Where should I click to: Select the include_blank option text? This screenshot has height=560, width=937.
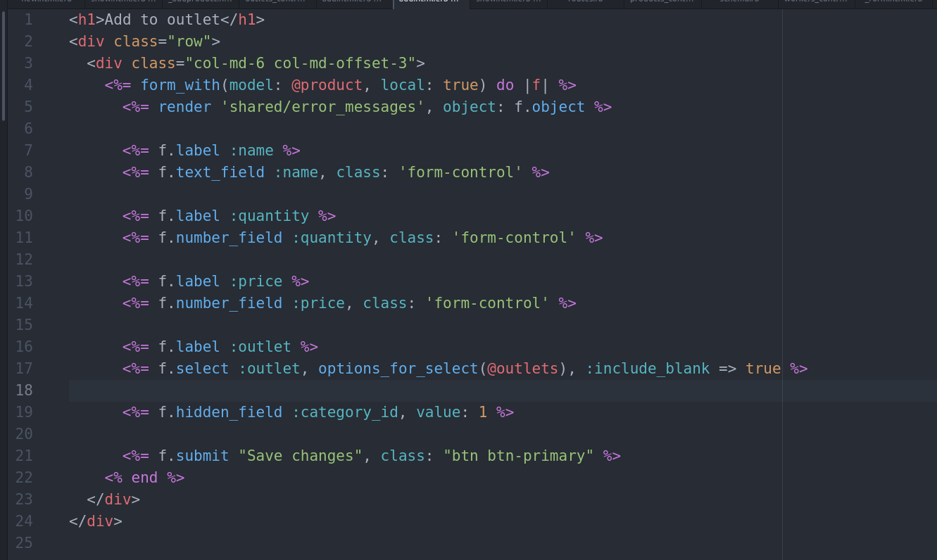pyautogui.click(x=648, y=368)
